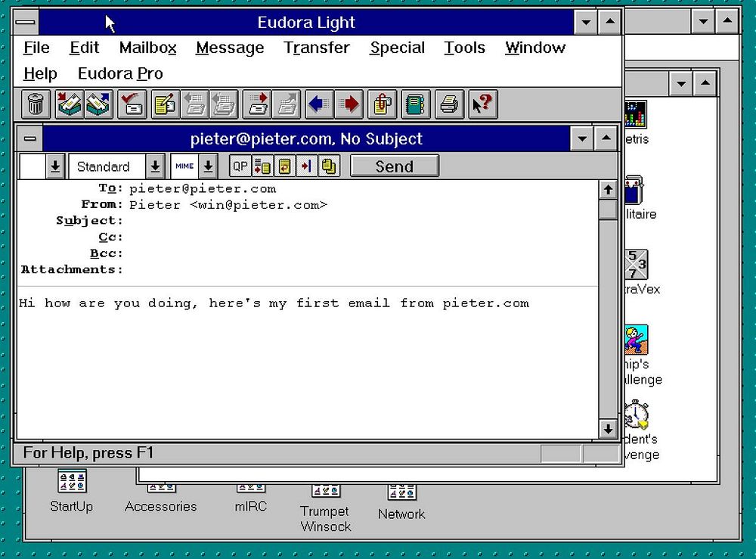Toggle text-as-document option next to QP
756x559 pixels.
pos(262,166)
